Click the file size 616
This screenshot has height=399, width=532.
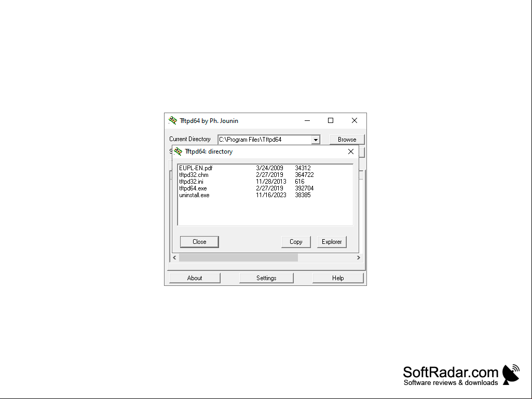299,182
